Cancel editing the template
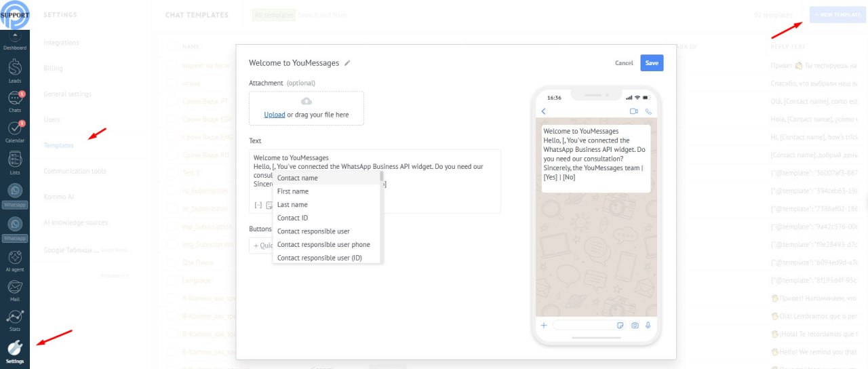The width and height of the screenshot is (868, 369). (623, 63)
